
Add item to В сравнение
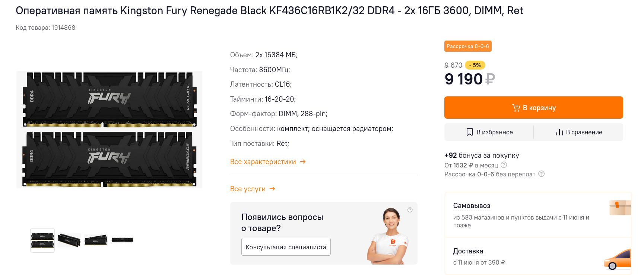pos(578,132)
